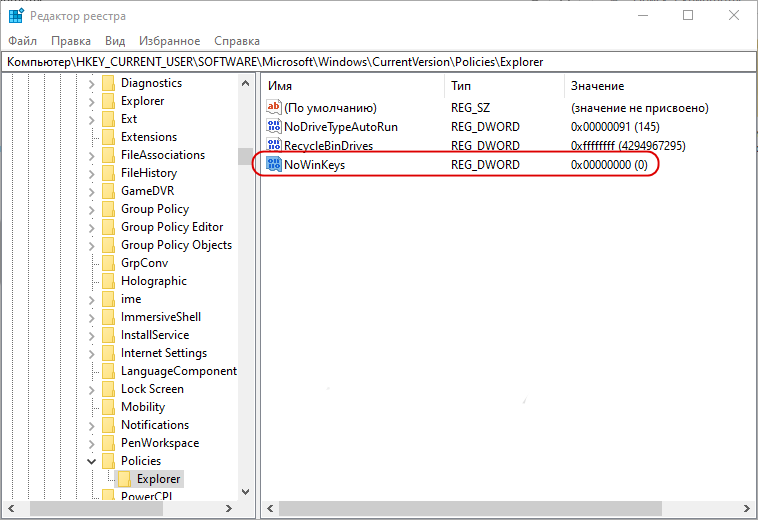Click the Holographic folder icon
758x520 pixels.
pyautogui.click(x=109, y=281)
